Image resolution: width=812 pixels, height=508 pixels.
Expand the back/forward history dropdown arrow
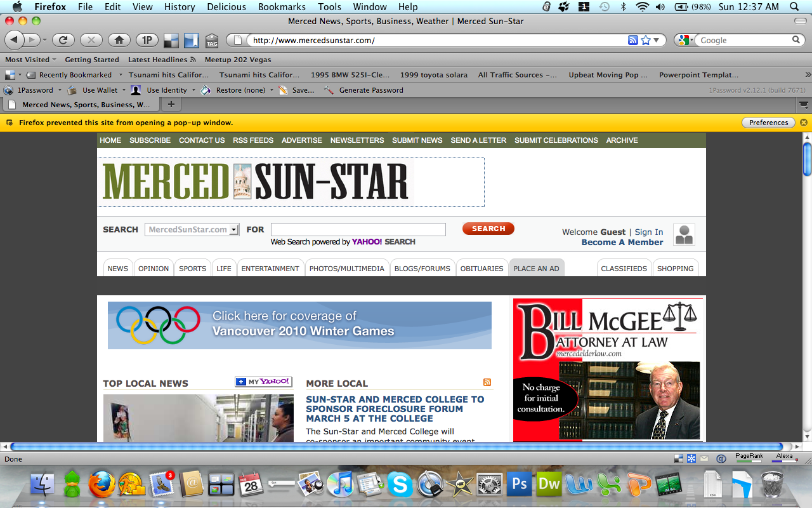(44, 40)
